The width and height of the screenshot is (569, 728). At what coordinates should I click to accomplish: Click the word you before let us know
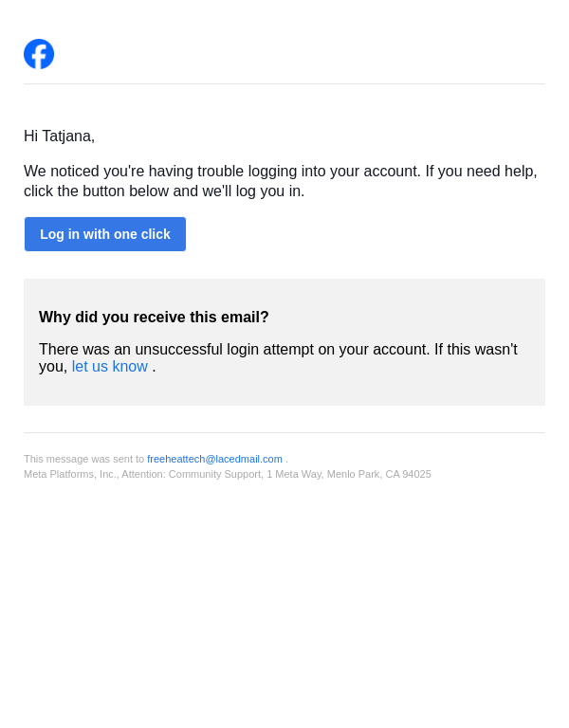51,367
